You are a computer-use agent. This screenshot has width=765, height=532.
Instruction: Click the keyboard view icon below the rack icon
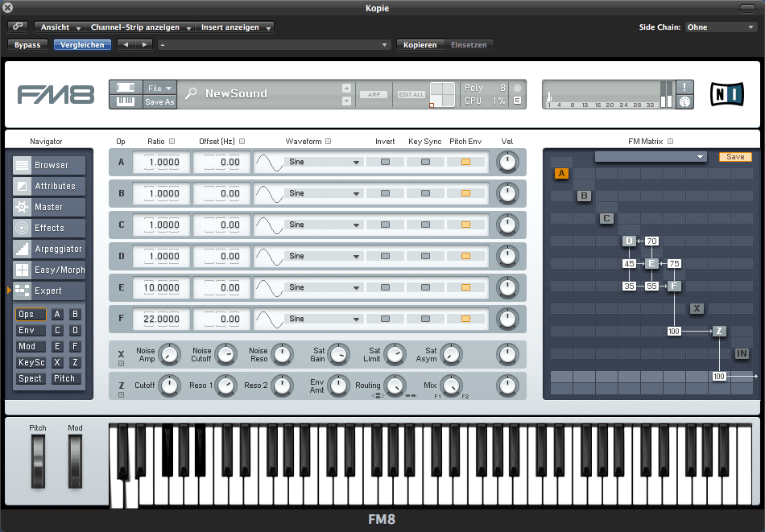[126, 101]
